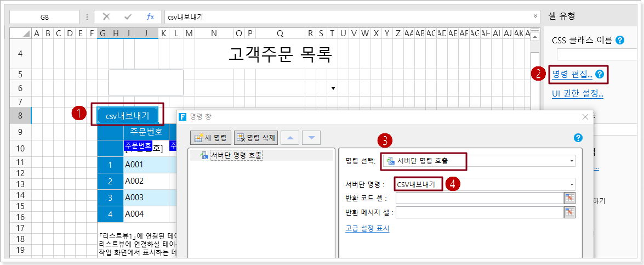Open the UI 권한 설정 link
The height and width of the screenshot is (265, 644).
(577, 93)
